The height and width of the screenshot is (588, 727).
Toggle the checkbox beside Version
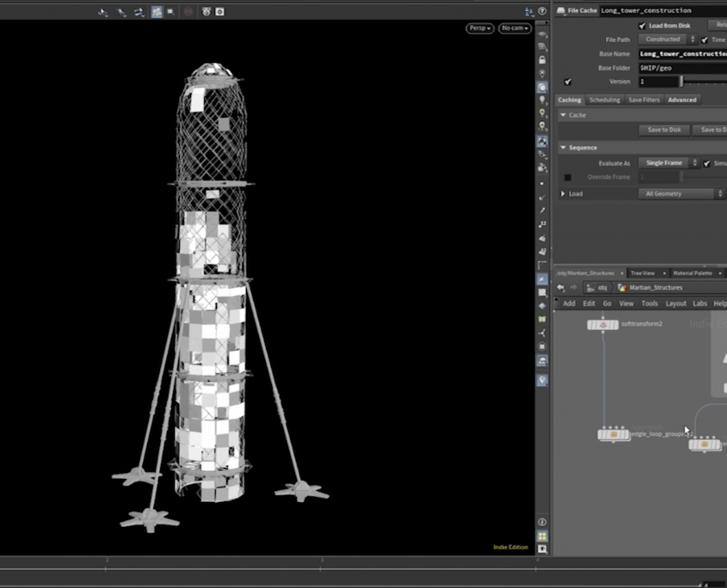tap(568, 82)
